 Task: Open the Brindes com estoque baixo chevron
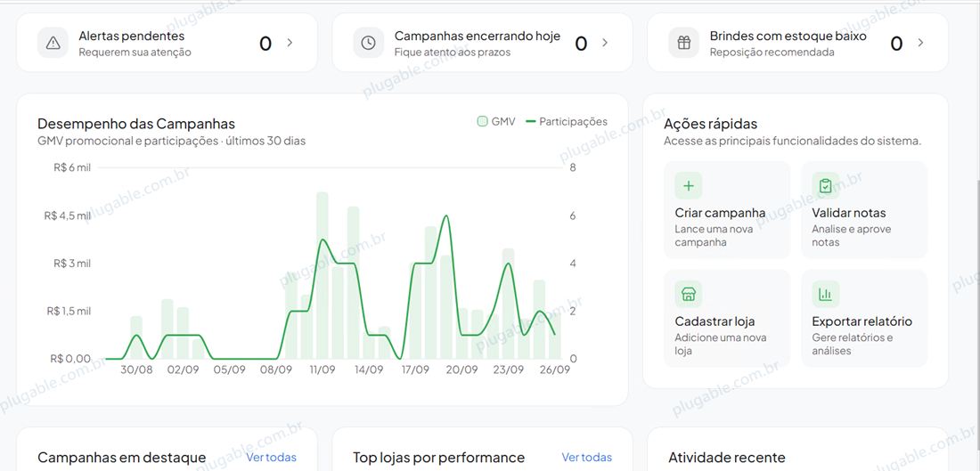920,43
